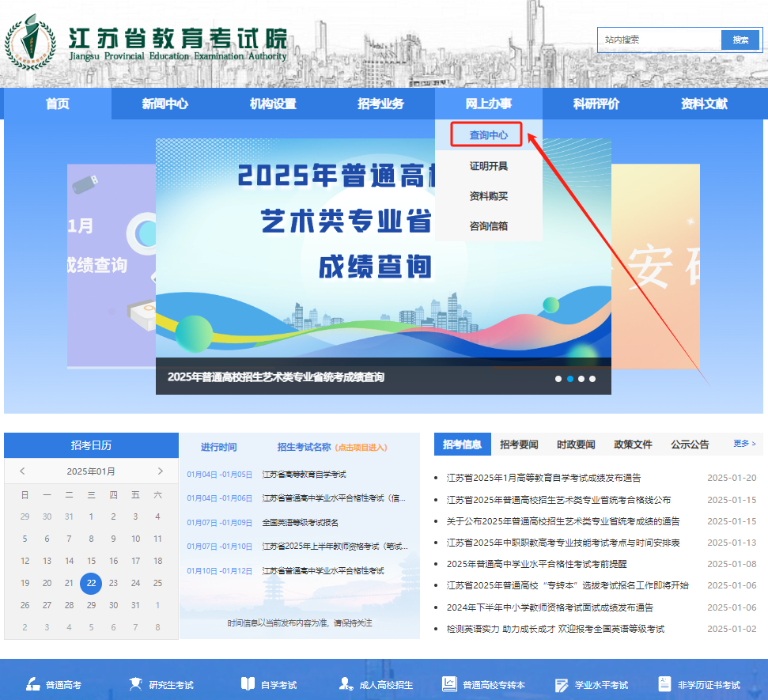The image size is (768, 700).
Task: Select the fourth carousel indicator dot
Action: pos(592,379)
